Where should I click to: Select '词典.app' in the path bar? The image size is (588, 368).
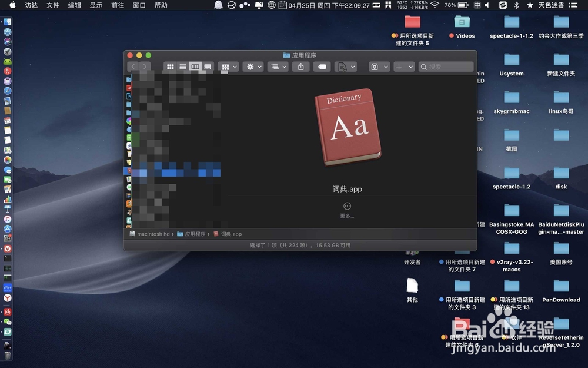coord(228,234)
